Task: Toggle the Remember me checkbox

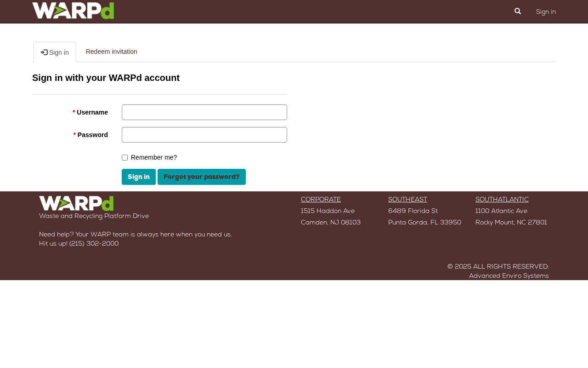Action: click(x=124, y=158)
